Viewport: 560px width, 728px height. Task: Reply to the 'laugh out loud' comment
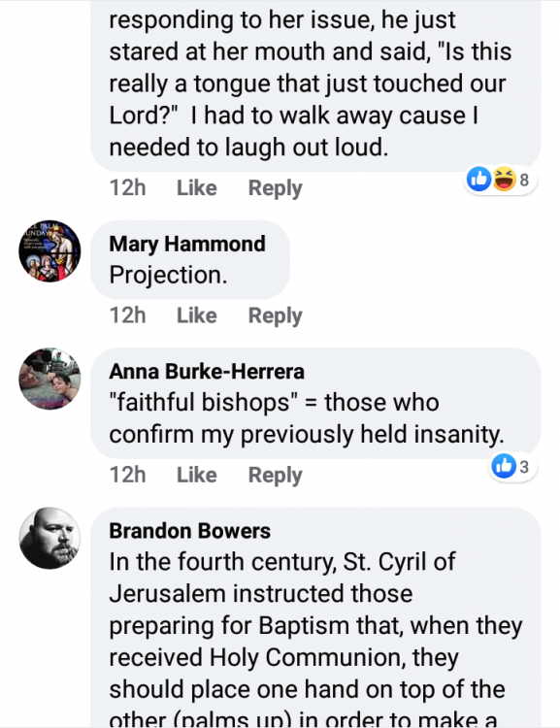276,188
